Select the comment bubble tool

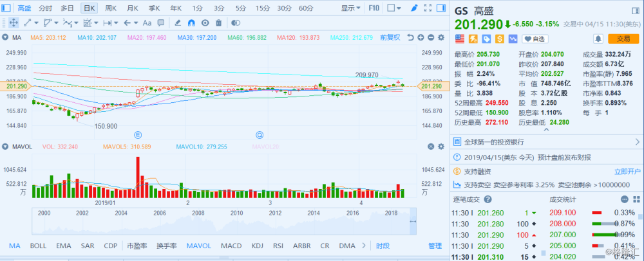pyautogui.click(x=161, y=23)
